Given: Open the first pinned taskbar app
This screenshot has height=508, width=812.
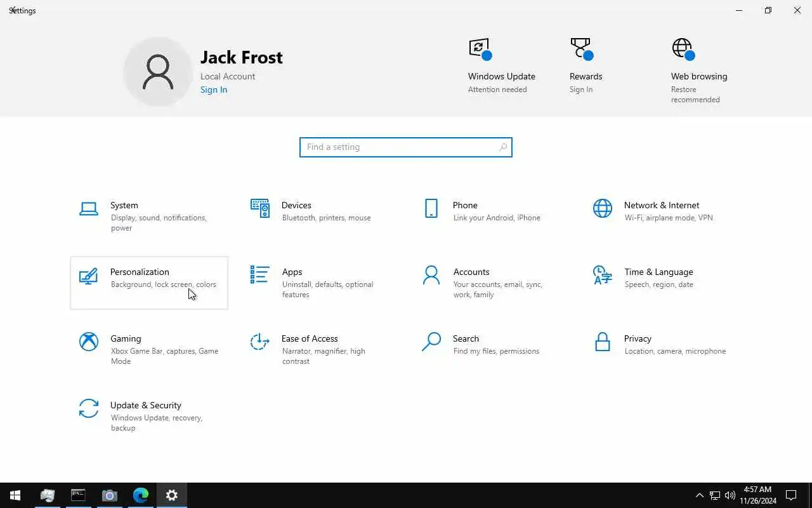Looking at the screenshot, I should point(47,495).
